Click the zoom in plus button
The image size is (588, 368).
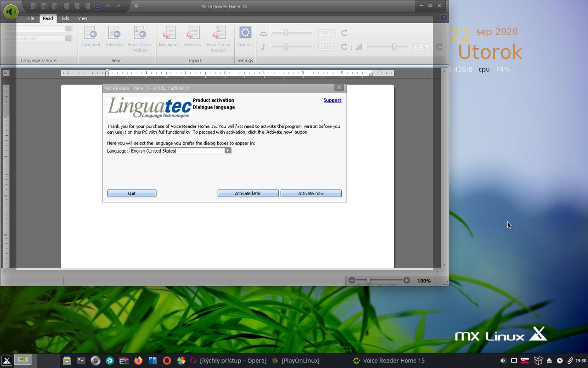(407, 280)
